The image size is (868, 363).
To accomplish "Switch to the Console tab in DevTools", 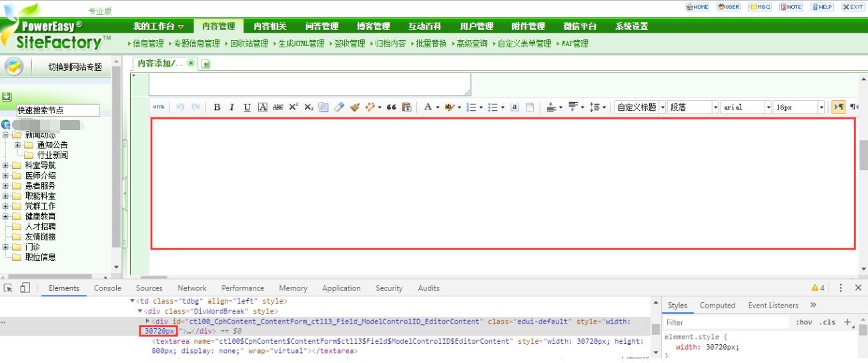I will click(x=107, y=288).
